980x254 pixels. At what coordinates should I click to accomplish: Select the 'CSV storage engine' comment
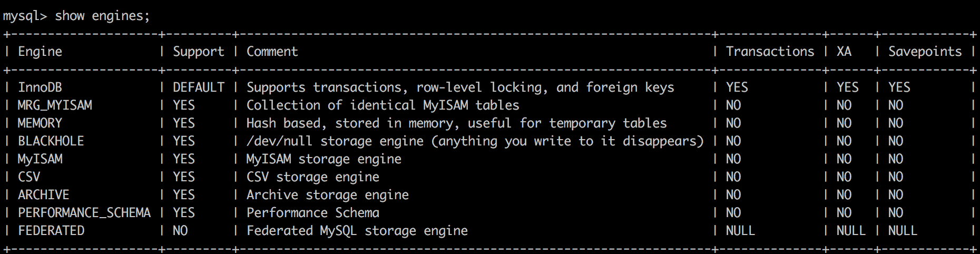[x=313, y=178]
